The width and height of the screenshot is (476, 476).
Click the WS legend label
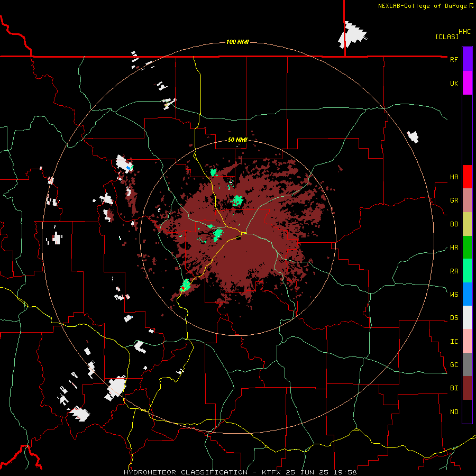tap(454, 294)
